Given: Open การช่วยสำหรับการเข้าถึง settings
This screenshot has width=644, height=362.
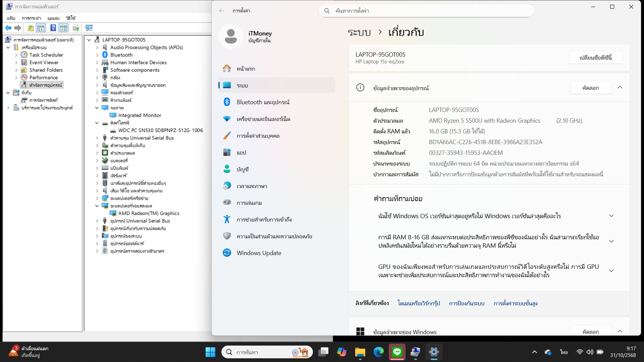Looking at the screenshot, I should pos(264,219).
